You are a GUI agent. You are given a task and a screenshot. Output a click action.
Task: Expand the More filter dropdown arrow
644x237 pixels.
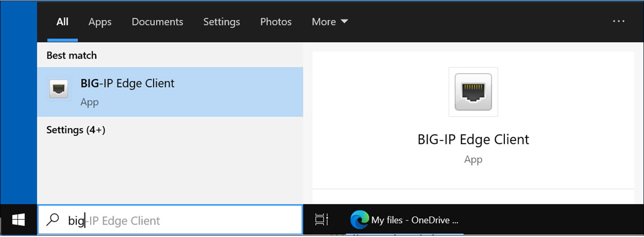coord(344,22)
